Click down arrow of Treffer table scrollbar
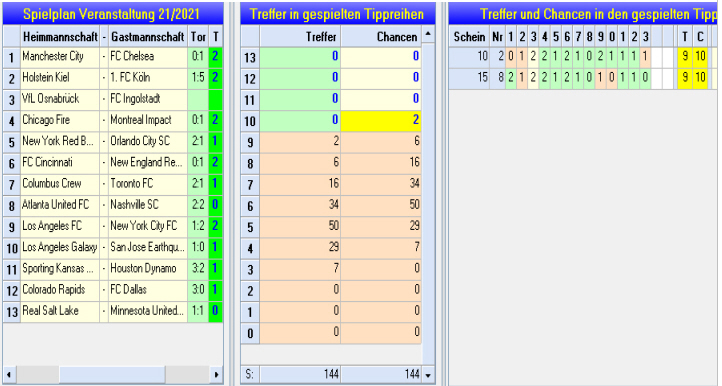Screen dimensions: 722x386 click(x=428, y=375)
